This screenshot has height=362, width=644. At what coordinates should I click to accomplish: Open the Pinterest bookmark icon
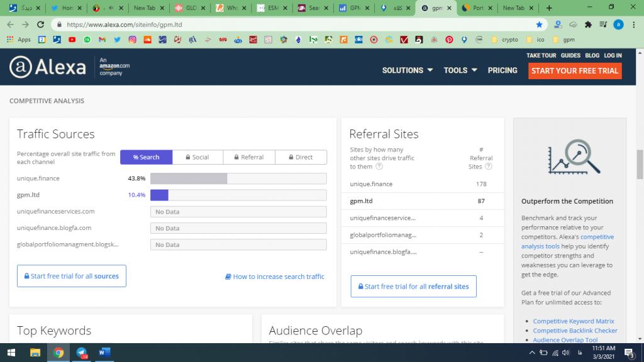[449, 40]
